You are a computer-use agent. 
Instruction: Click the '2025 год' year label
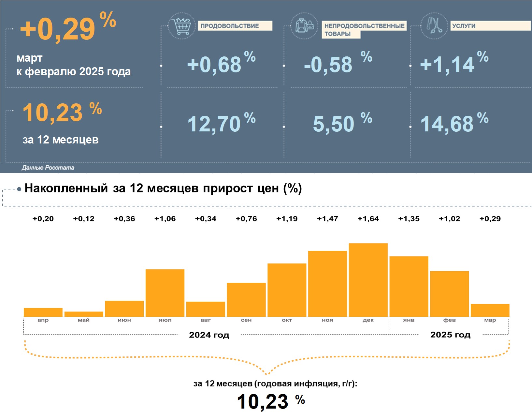451,335
